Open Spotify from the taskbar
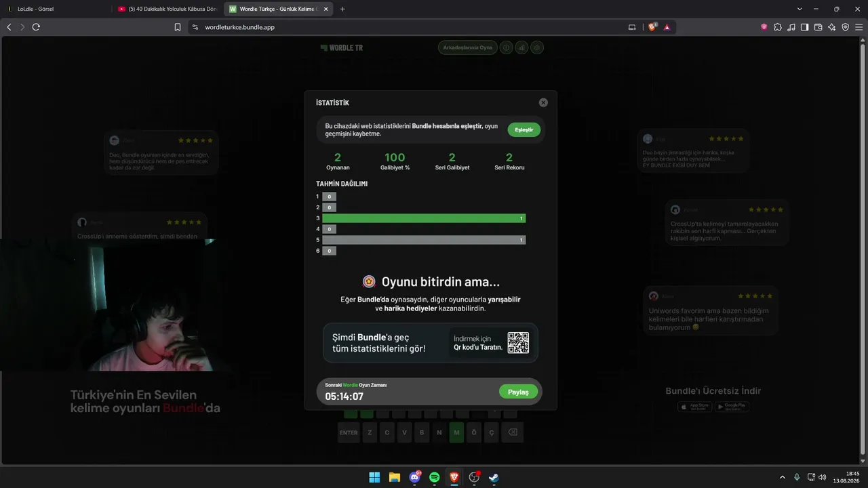The image size is (868, 488). point(434,477)
